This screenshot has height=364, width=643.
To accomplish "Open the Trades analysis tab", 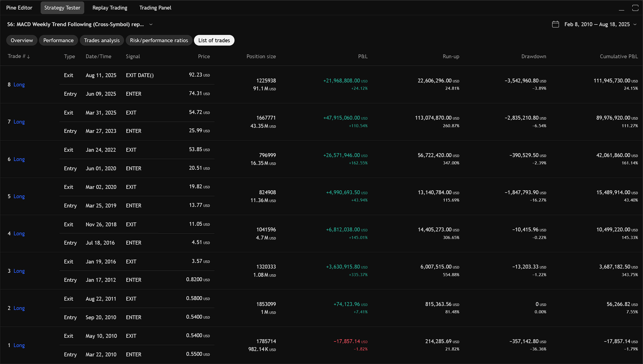I will (x=102, y=40).
